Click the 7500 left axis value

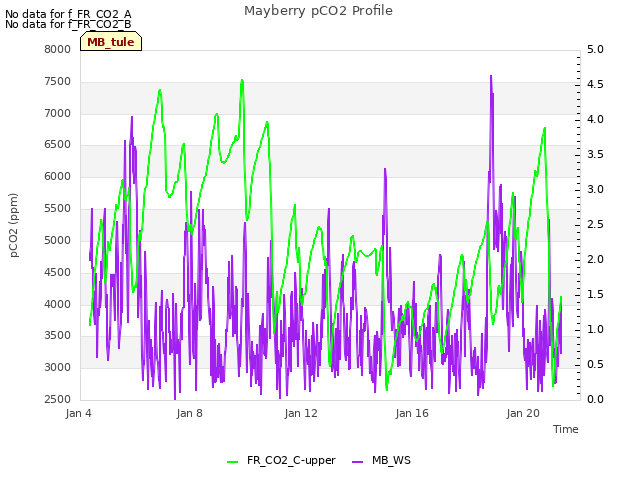tap(58, 81)
